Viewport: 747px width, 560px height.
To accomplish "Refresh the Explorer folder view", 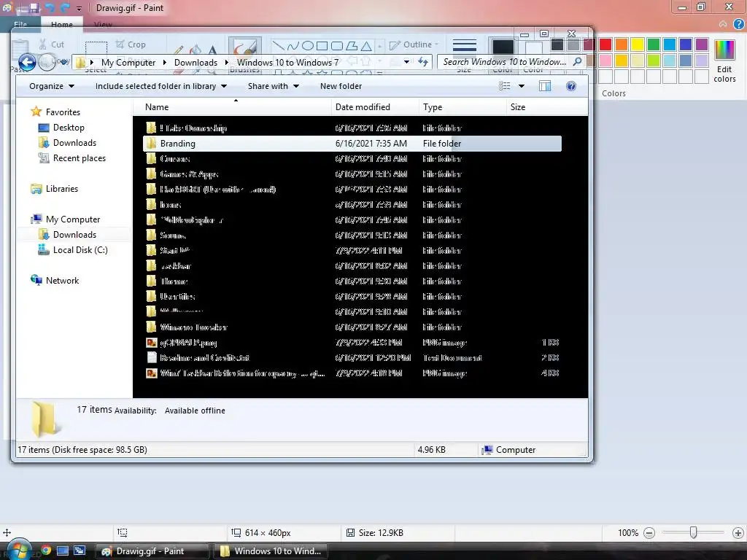I will (423, 62).
